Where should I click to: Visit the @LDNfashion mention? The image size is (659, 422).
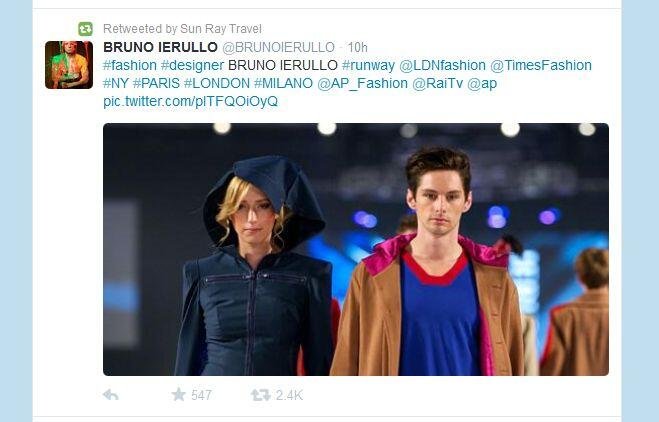pos(443,65)
